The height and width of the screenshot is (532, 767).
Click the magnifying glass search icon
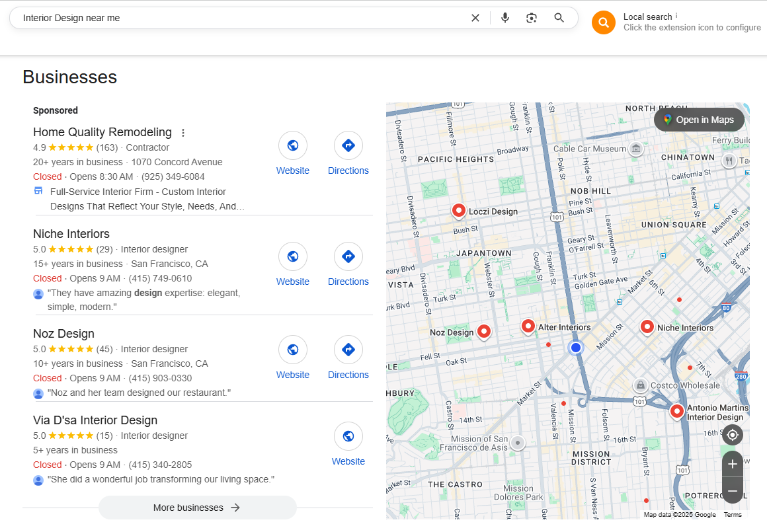click(559, 18)
